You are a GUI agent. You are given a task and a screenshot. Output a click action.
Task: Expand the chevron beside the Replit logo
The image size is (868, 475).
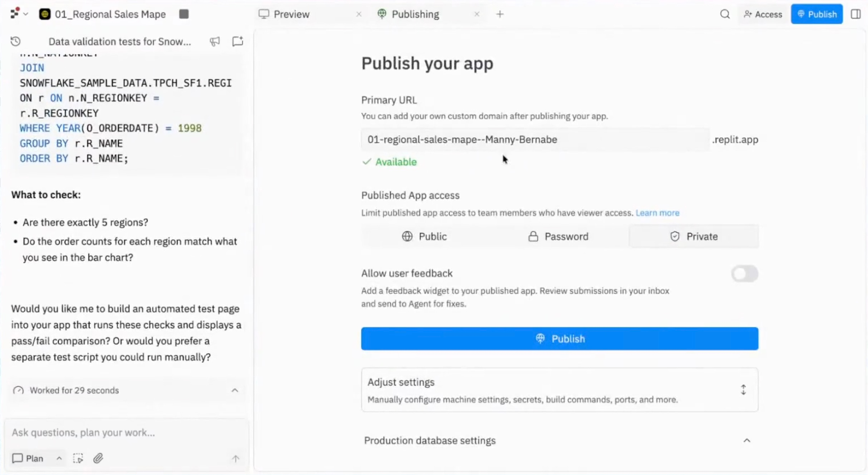(26, 14)
